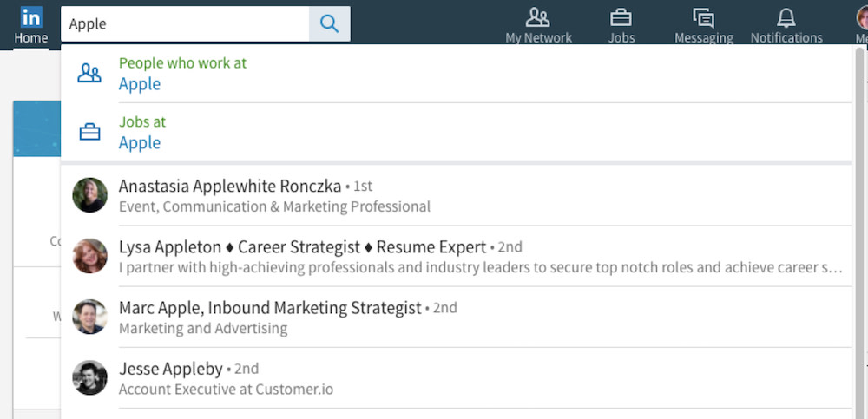
Task: Open the Jobs briefcase icon in navbar
Action: coord(621,16)
